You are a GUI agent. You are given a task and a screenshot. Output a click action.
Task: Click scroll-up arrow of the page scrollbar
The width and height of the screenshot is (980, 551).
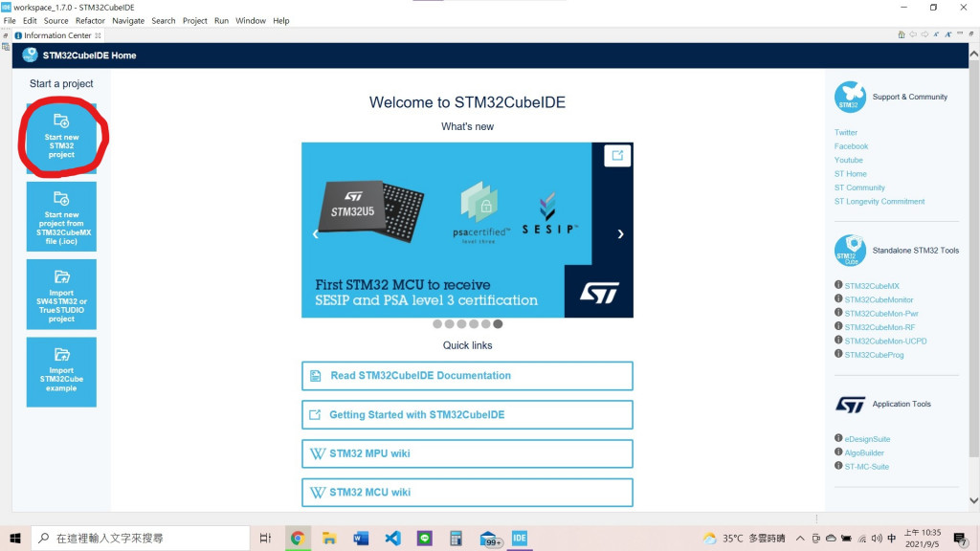point(973,55)
